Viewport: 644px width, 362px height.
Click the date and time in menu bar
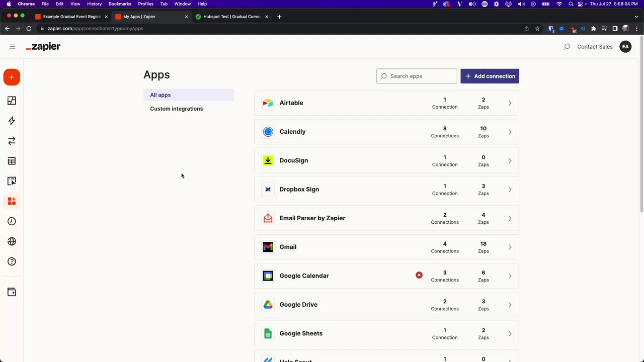coord(616,4)
